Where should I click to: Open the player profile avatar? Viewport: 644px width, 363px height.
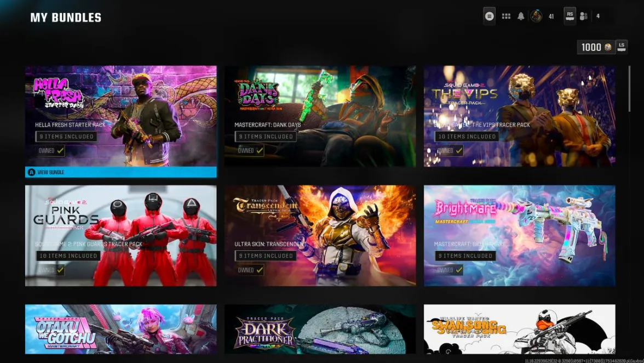[536, 16]
